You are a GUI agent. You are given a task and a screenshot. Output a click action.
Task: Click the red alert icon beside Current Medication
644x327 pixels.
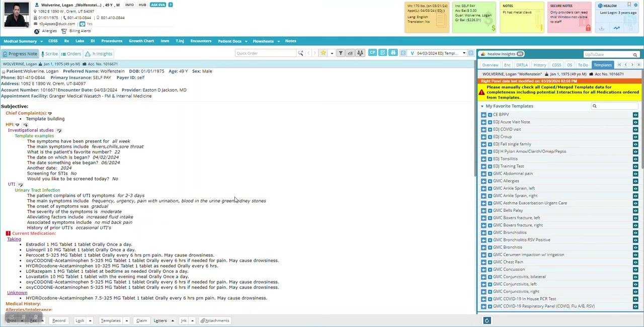click(8, 233)
